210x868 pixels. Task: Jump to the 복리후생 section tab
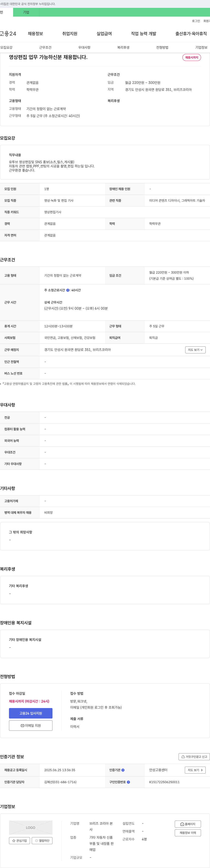[x=123, y=47]
